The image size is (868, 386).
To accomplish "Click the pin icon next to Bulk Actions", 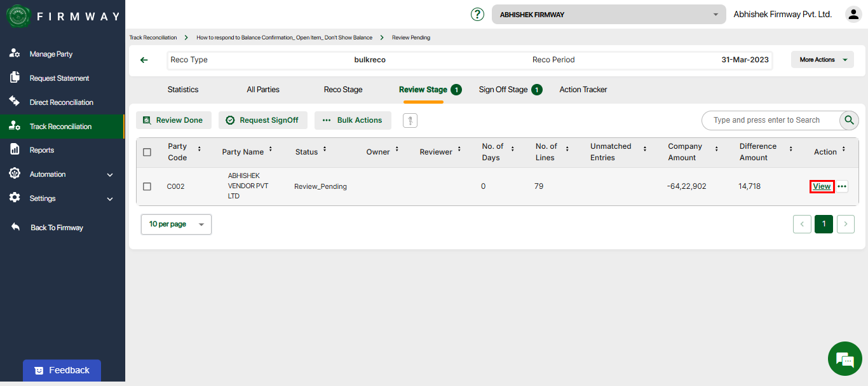I will (410, 120).
